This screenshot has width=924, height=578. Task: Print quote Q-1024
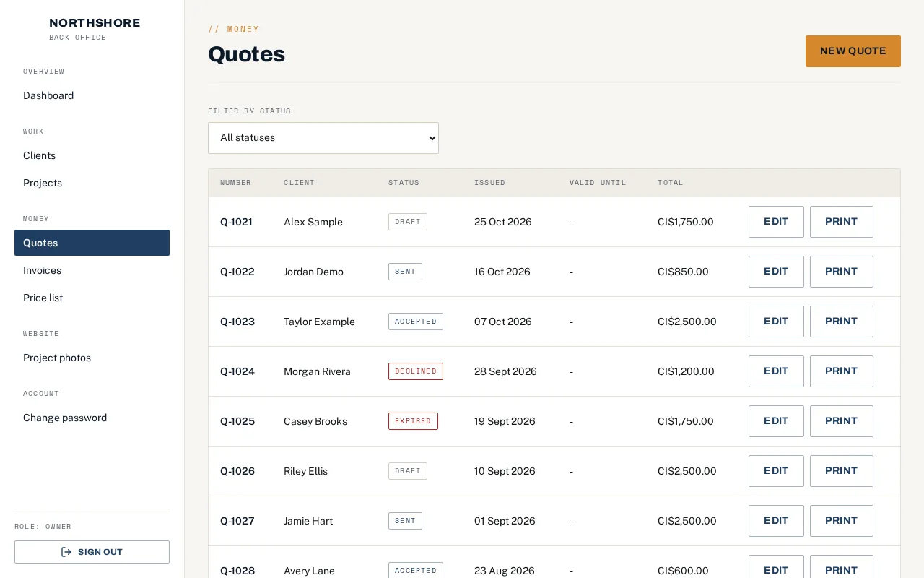pos(842,371)
